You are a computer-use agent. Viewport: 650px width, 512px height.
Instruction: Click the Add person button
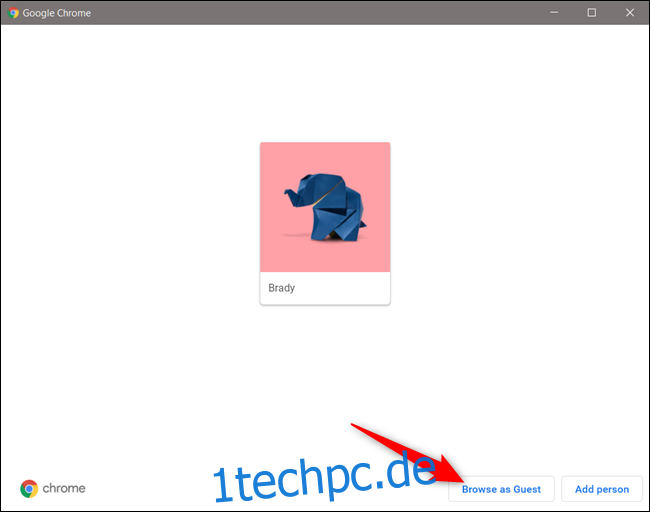(x=601, y=489)
